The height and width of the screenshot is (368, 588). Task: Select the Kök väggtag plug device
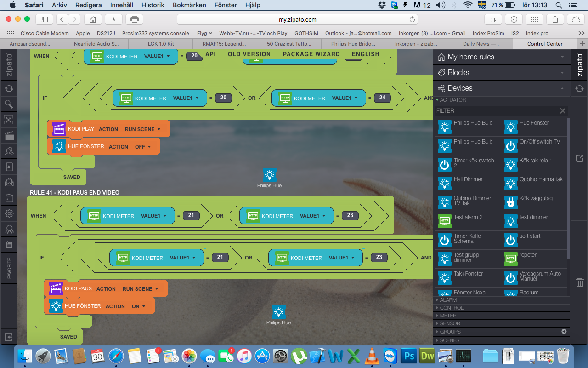(510, 202)
